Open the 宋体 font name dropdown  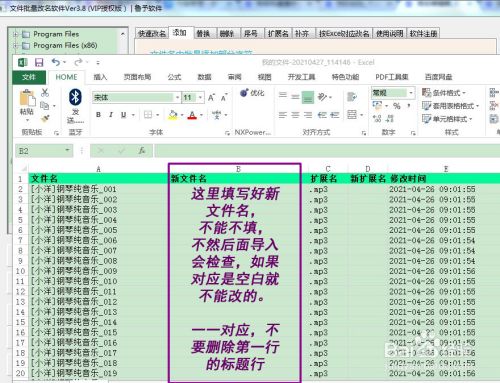click(177, 97)
